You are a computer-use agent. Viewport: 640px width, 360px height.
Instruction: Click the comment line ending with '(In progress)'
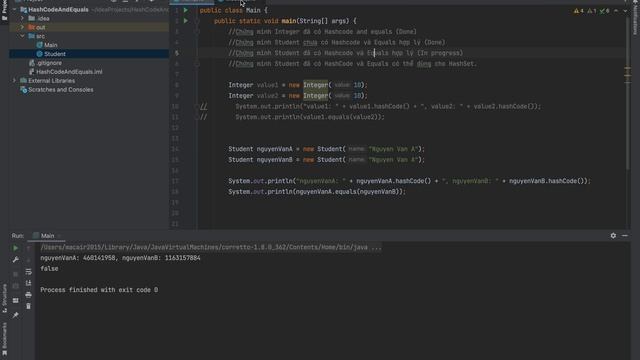(x=346, y=53)
